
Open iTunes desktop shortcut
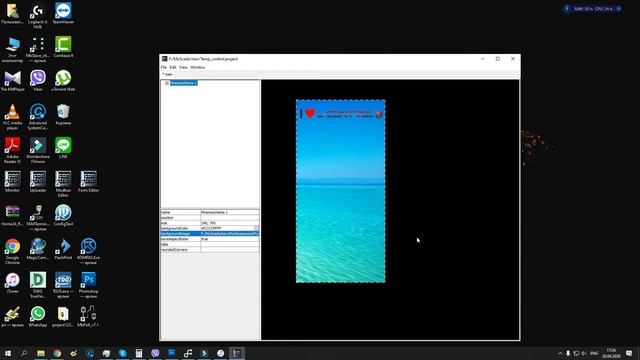coord(12,283)
